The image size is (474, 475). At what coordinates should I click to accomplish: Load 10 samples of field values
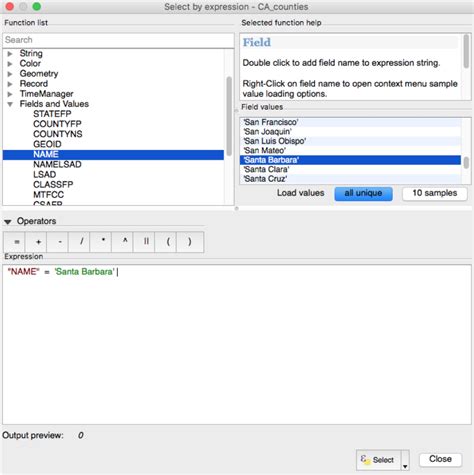point(435,194)
